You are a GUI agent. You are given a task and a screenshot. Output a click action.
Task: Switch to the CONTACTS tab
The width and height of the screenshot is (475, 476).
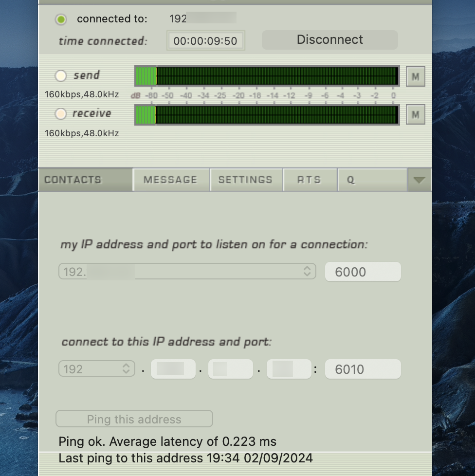click(x=73, y=180)
